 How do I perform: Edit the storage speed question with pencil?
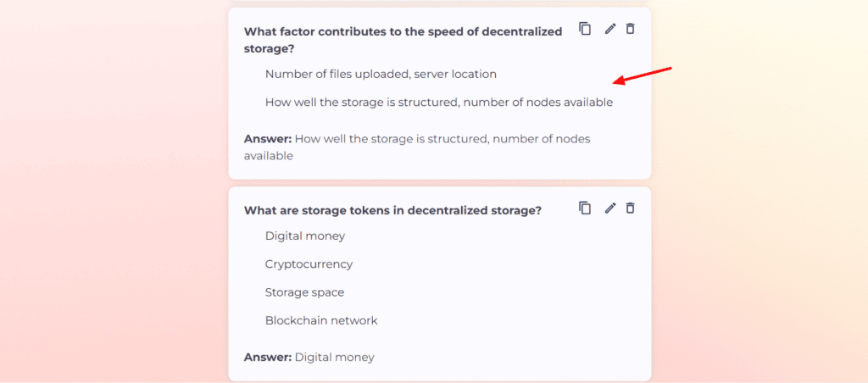coord(609,29)
